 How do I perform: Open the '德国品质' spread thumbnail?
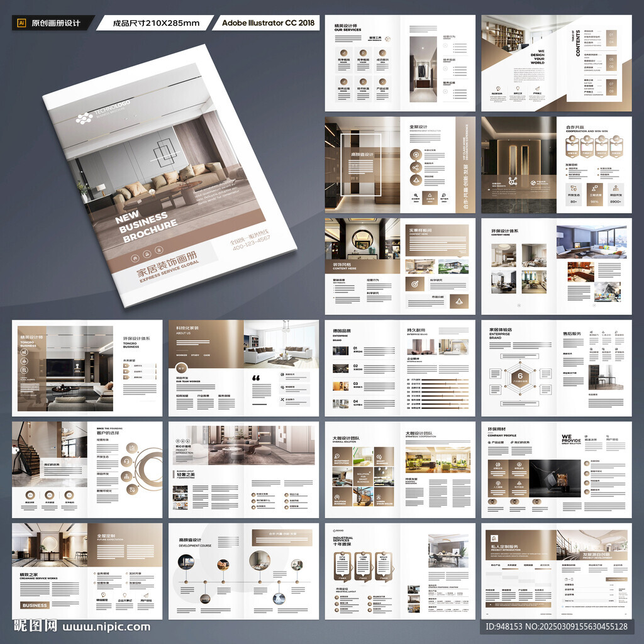400,369
